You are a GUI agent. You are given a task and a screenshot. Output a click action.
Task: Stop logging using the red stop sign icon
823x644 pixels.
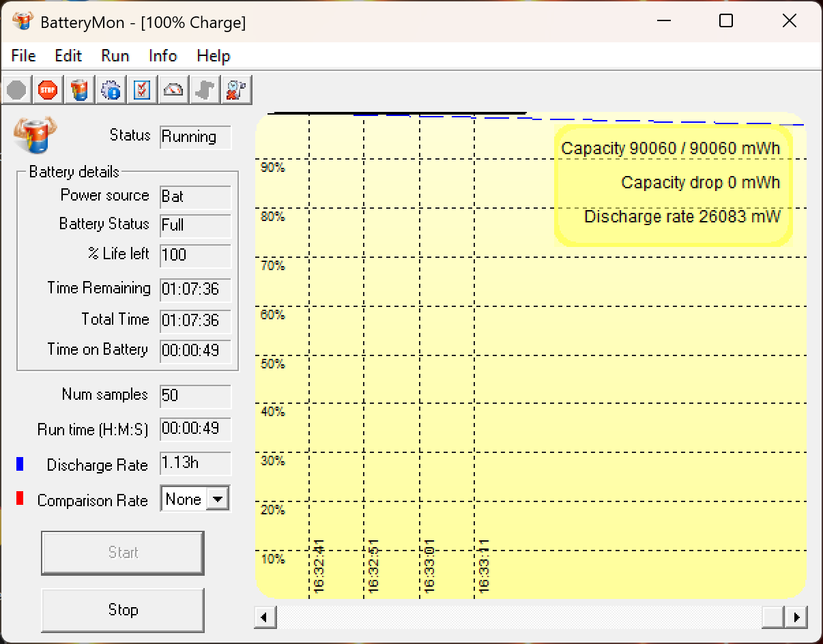[48, 89]
